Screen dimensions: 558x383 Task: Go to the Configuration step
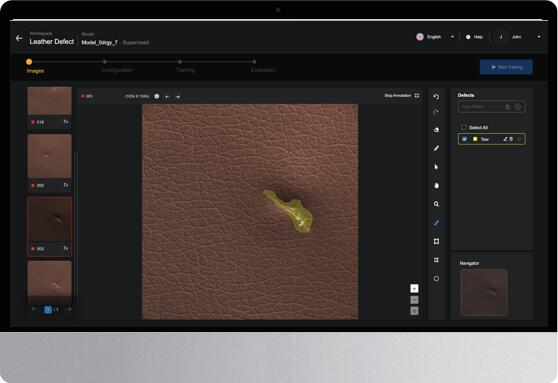(x=117, y=70)
